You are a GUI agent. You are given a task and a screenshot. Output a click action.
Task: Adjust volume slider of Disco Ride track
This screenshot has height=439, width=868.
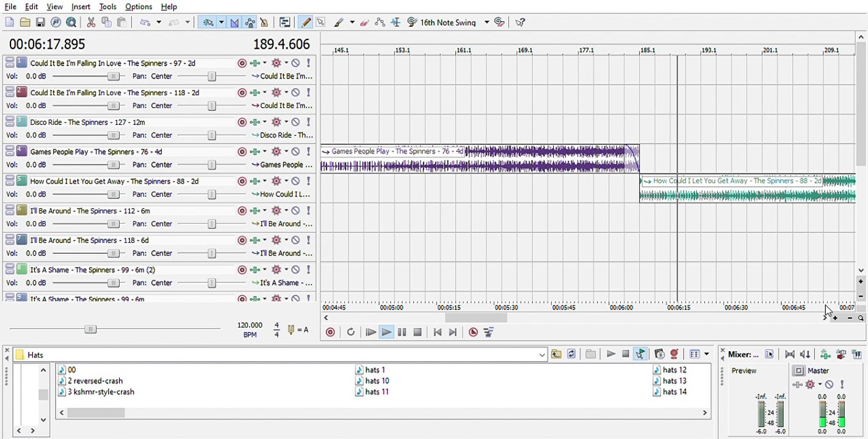tap(114, 135)
